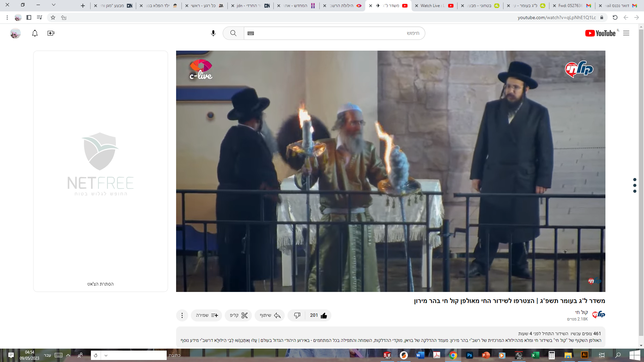Click the voice search microphone icon
The image size is (644, 362).
point(213,33)
